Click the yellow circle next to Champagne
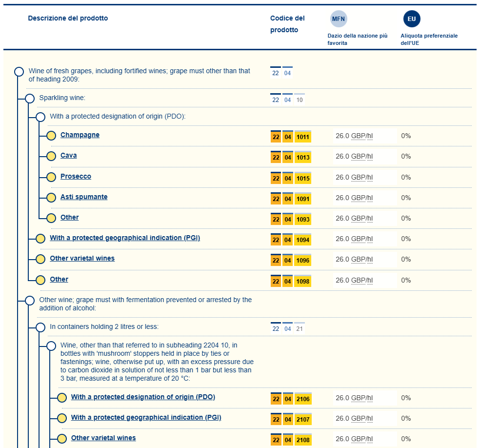This screenshot has width=480, height=448. click(x=51, y=136)
